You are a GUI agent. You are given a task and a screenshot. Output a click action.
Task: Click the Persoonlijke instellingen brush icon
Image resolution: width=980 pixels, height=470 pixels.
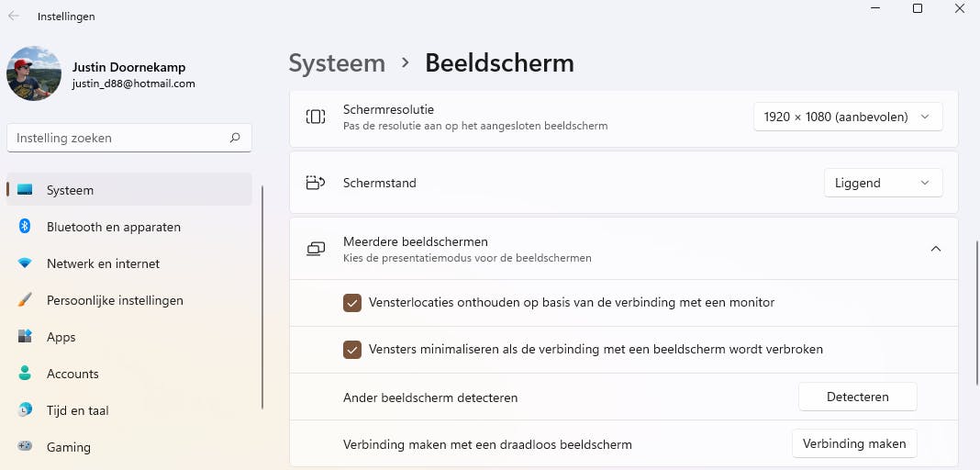26,300
